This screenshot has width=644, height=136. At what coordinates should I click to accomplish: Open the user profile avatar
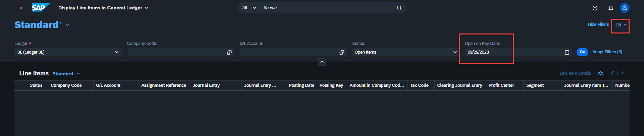(625, 8)
